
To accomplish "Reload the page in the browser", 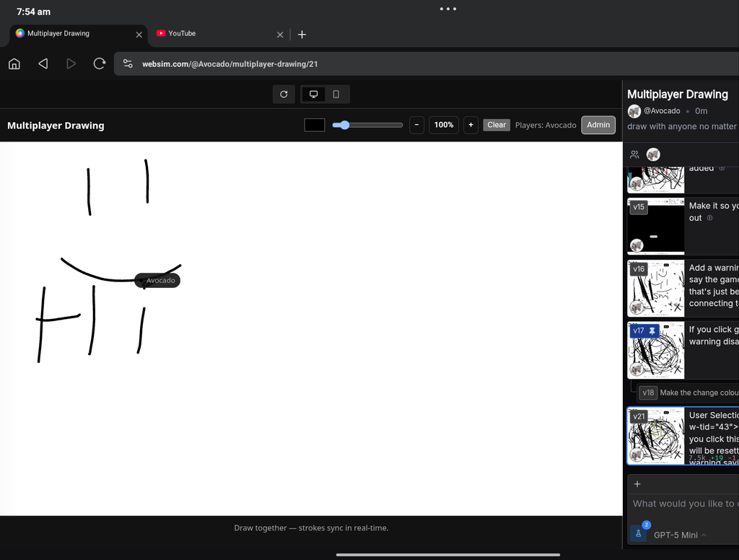I will [100, 64].
